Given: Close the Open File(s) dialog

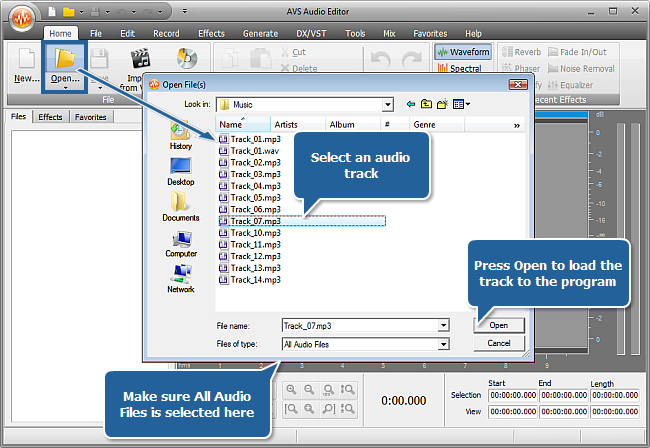Looking at the screenshot, I should (518, 85).
